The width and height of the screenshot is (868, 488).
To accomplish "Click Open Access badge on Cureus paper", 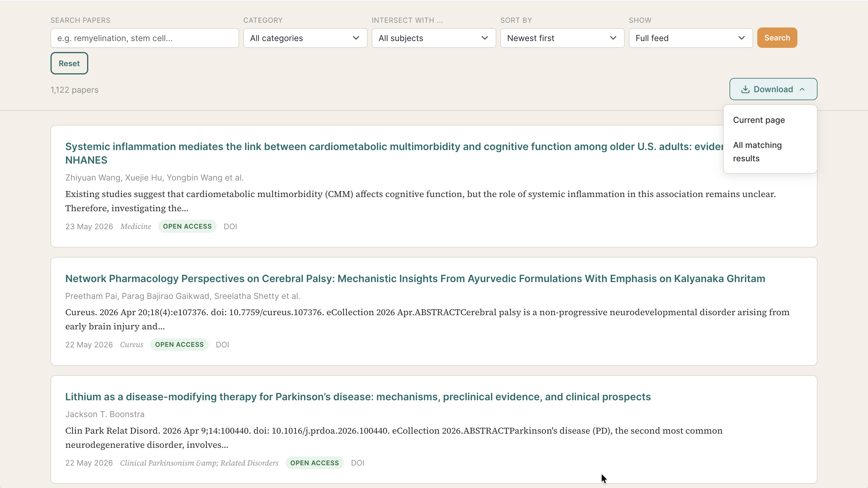I will tap(179, 344).
